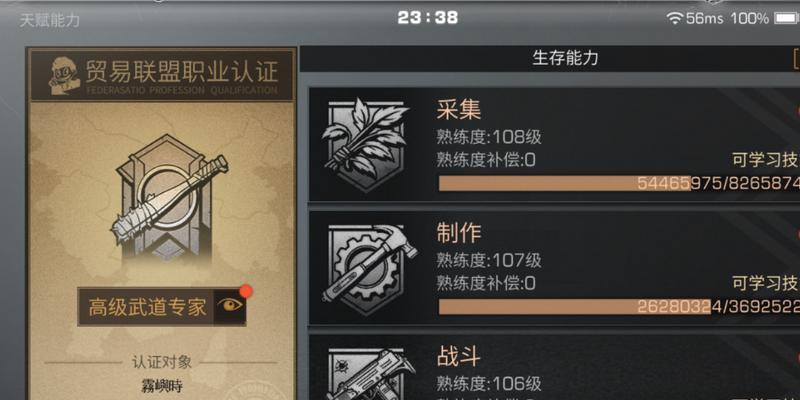Tap the 贸易联盟职业认证 header banner
Image resolution: width=800 pixels, height=400 pixels.
click(x=161, y=75)
